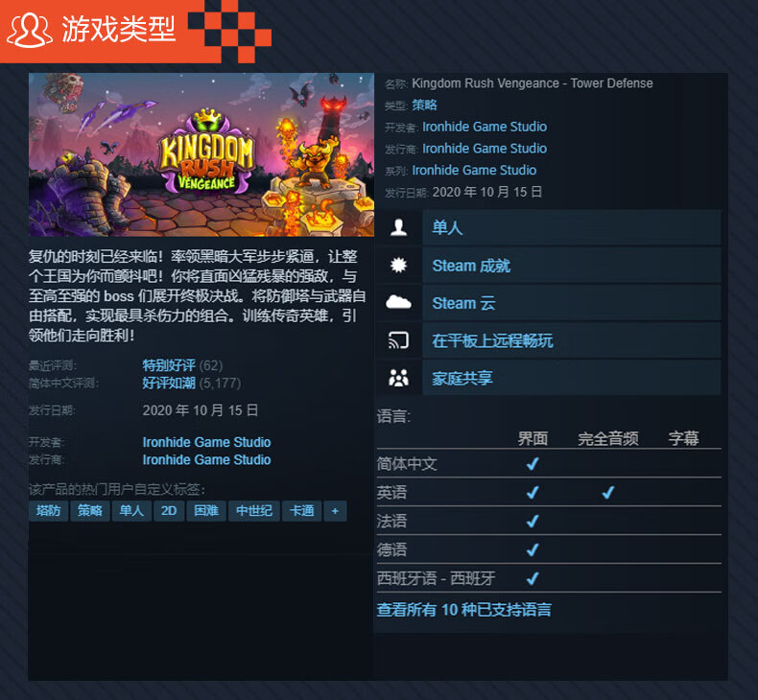758x700 pixels.
Task: Click the 界面 column header
Action: coord(533,438)
